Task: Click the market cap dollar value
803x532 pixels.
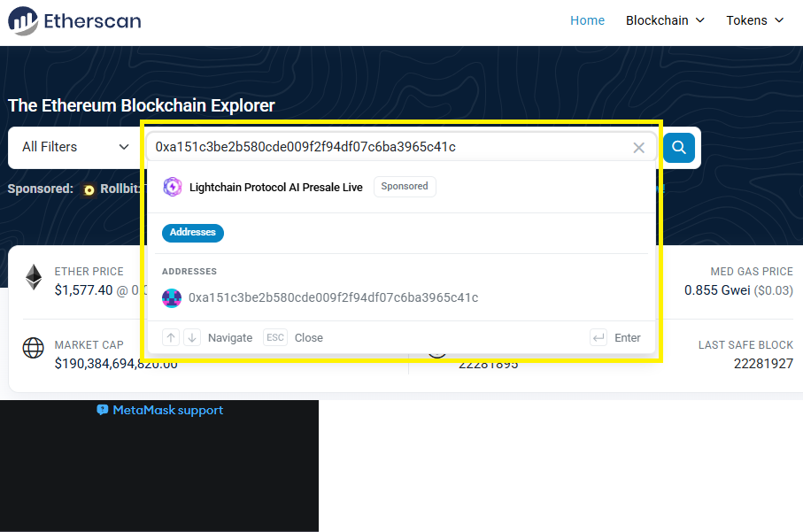Action: (116, 364)
